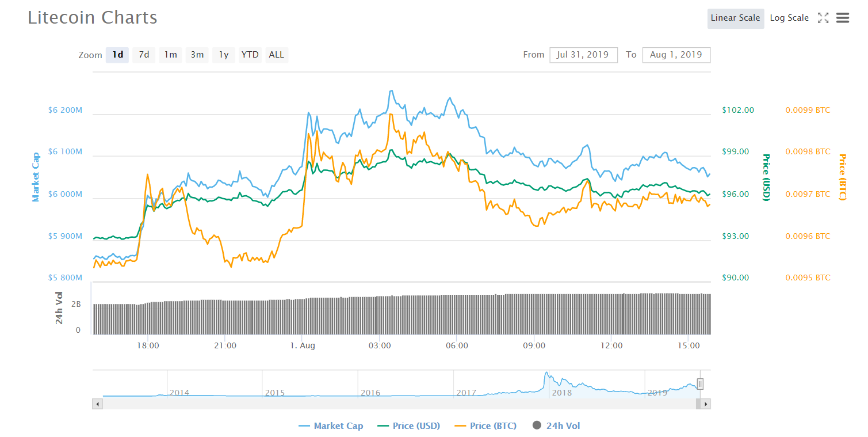Set zoom range to 3m
Viewport: 868px width, 437px height.
point(197,55)
